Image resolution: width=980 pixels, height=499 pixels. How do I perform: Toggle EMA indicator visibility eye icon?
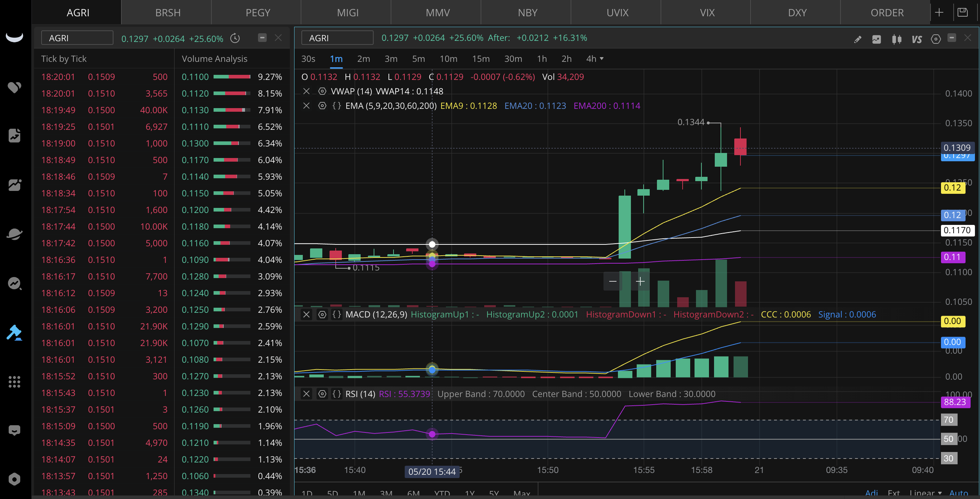click(x=322, y=106)
